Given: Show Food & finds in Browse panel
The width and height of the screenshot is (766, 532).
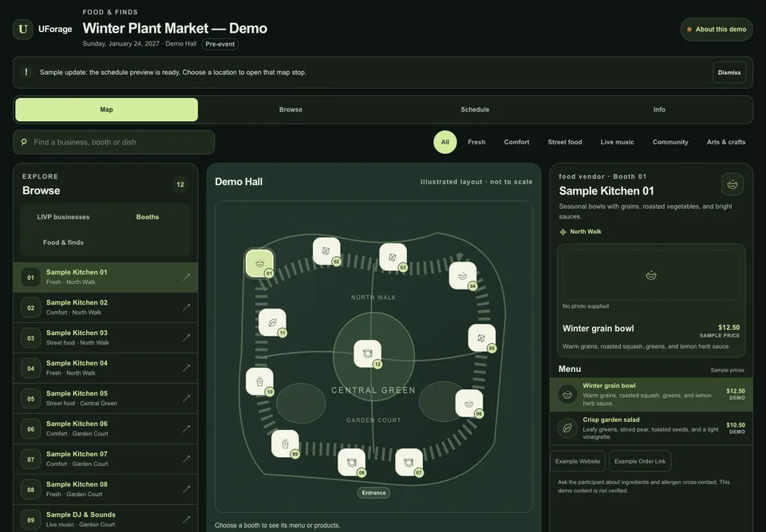Looking at the screenshot, I should pyautogui.click(x=64, y=242).
